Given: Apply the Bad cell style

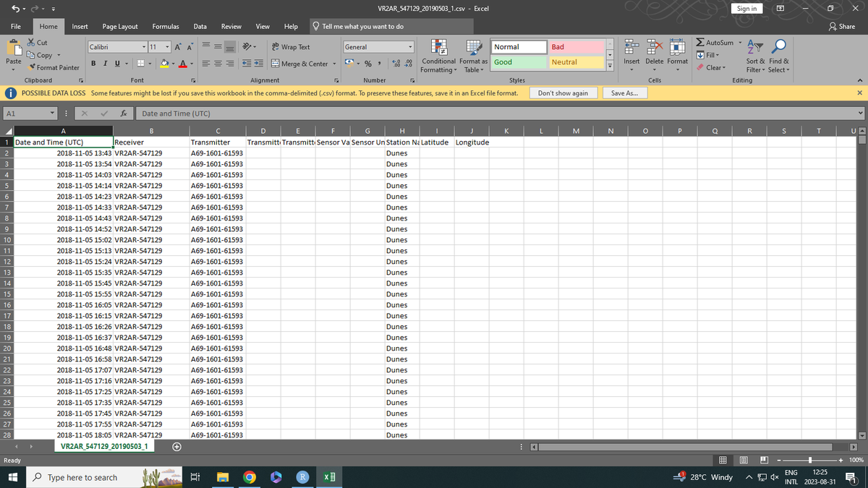Looking at the screenshot, I should 575,47.
